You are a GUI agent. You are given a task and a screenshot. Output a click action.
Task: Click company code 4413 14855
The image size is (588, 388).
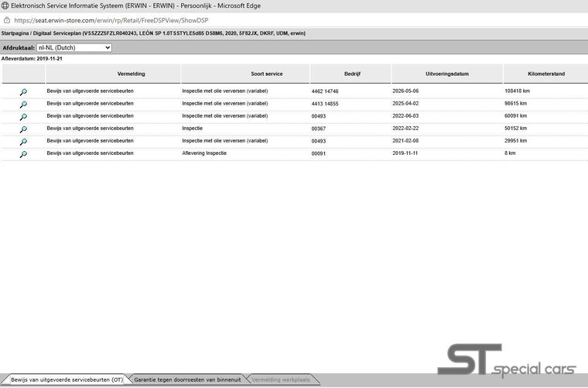coord(325,104)
